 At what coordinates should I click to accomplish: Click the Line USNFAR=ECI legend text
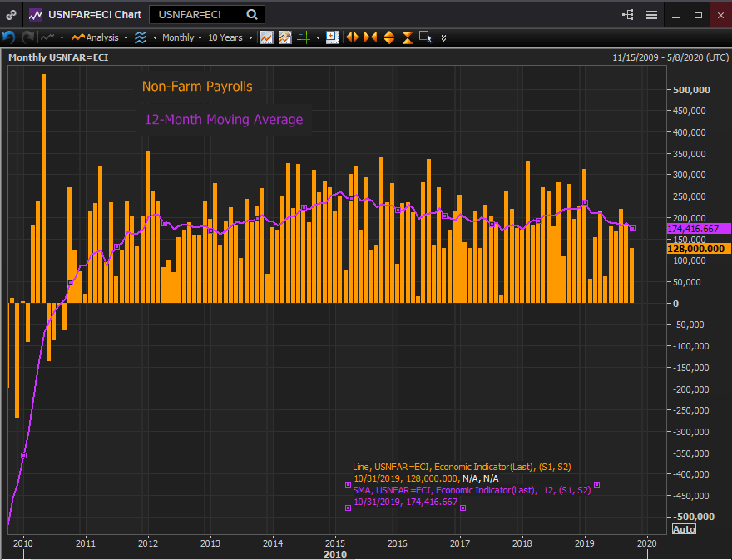[462, 468]
